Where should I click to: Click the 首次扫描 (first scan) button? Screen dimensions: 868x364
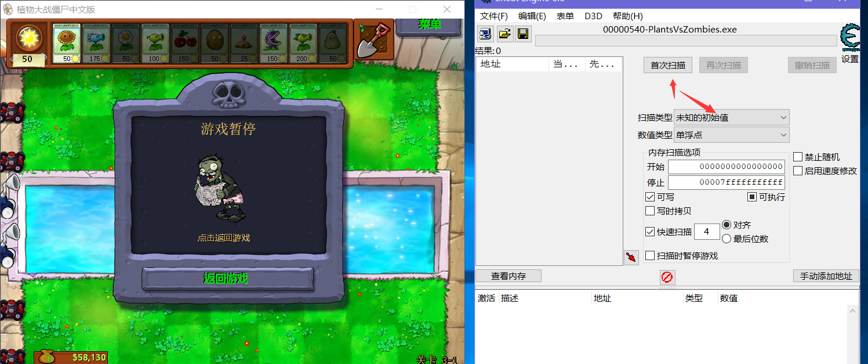(668, 65)
